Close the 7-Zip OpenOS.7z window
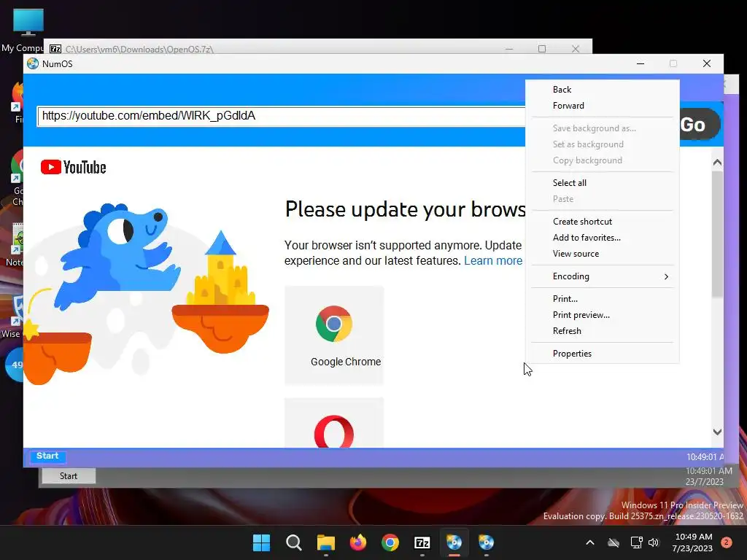Screen dimensions: 747x560 pyautogui.click(x=576, y=49)
